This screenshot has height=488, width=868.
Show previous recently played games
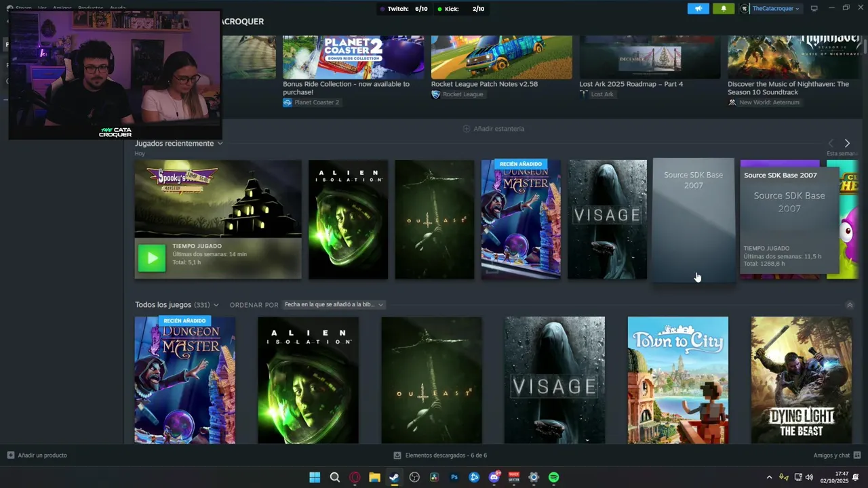831,144
